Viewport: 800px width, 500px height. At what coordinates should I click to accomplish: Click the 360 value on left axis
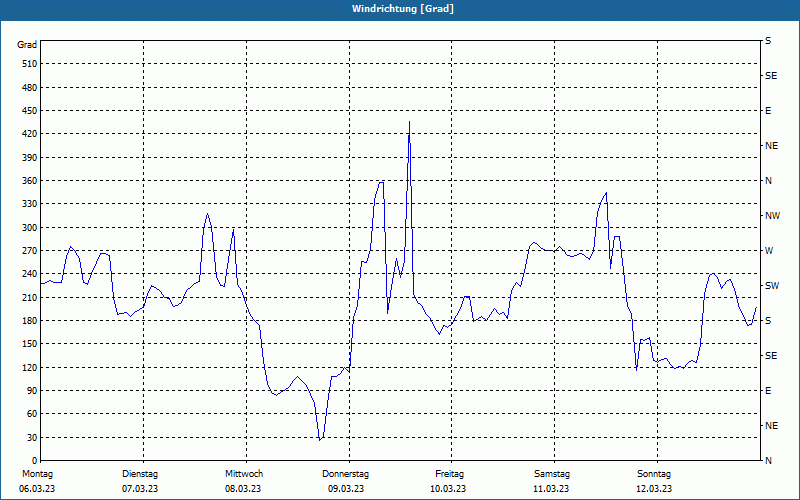click(30, 181)
